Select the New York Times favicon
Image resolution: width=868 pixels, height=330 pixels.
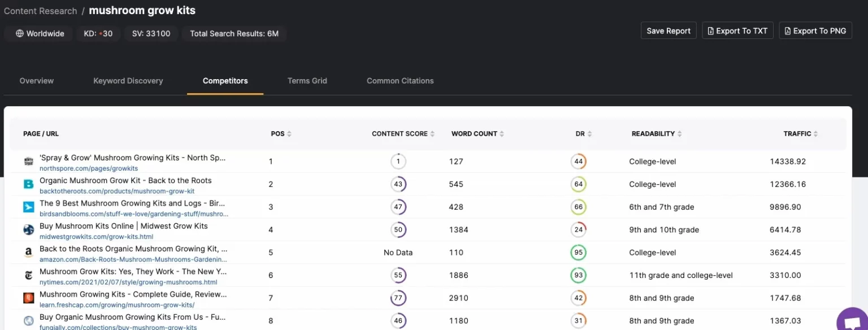coord(28,275)
